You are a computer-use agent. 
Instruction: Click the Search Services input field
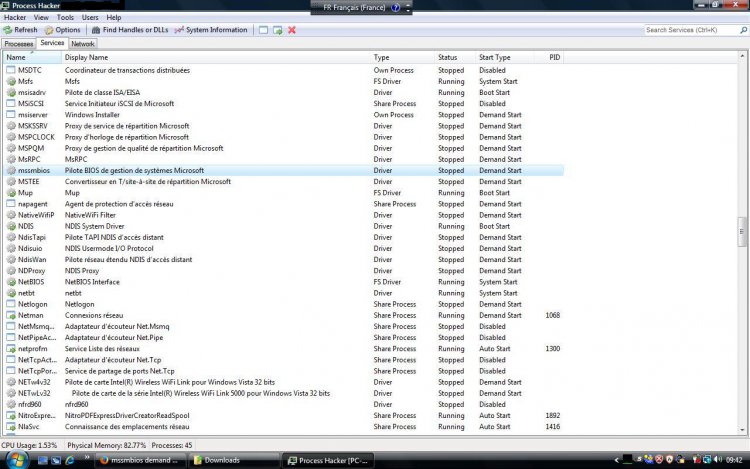[691, 30]
